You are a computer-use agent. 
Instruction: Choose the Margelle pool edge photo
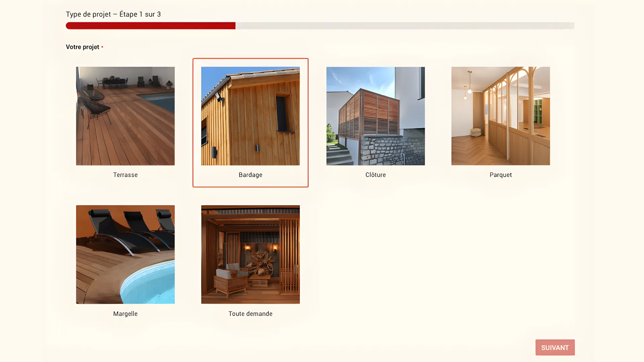125,254
